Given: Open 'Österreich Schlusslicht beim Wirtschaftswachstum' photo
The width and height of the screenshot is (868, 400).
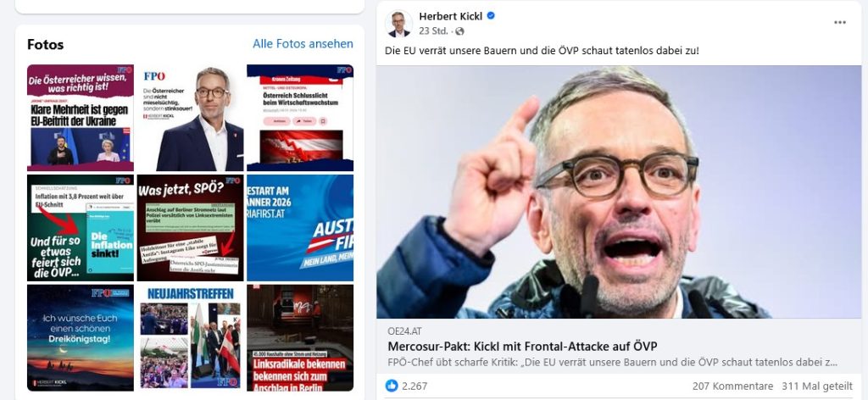Looking at the screenshot, I should [300, 118].
